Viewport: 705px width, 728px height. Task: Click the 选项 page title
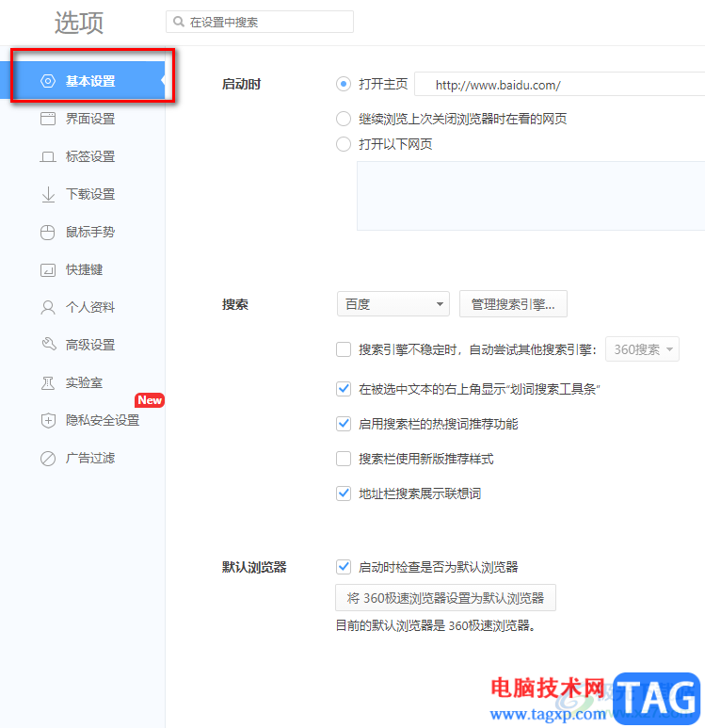pos(79,23)
